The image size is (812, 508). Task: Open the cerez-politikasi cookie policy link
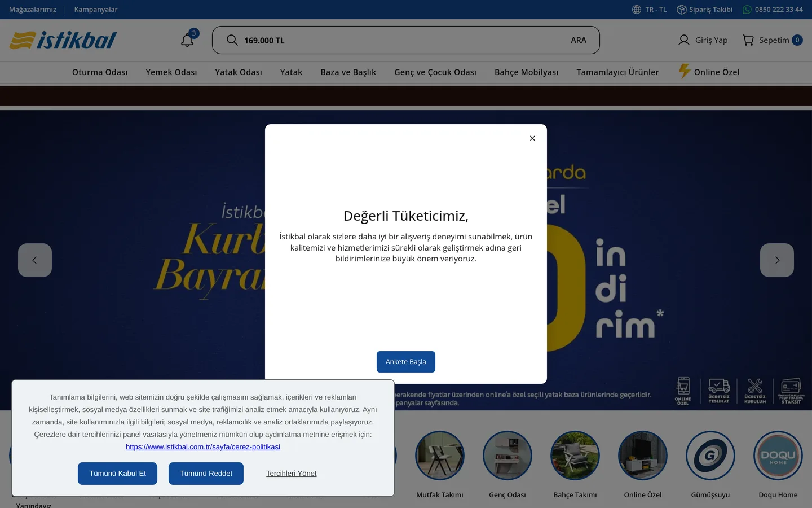[203, 447]
